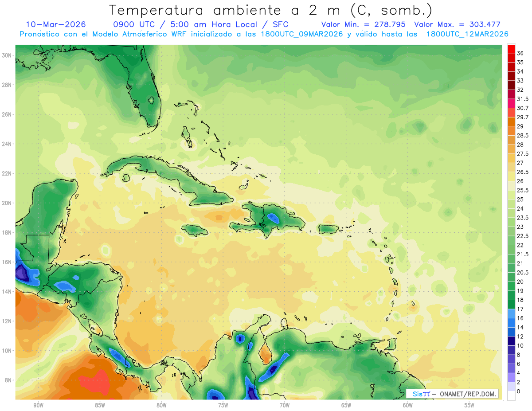The width and height of the screenshot is (532, 411).
Task: Click the legend value '19'
Action: coord(520,291)
